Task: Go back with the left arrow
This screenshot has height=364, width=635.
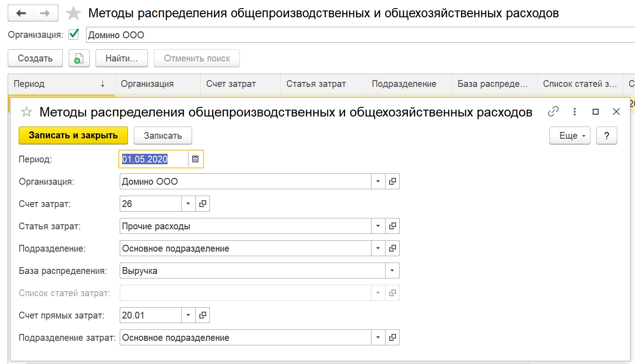Action: (x=21, y=13)
